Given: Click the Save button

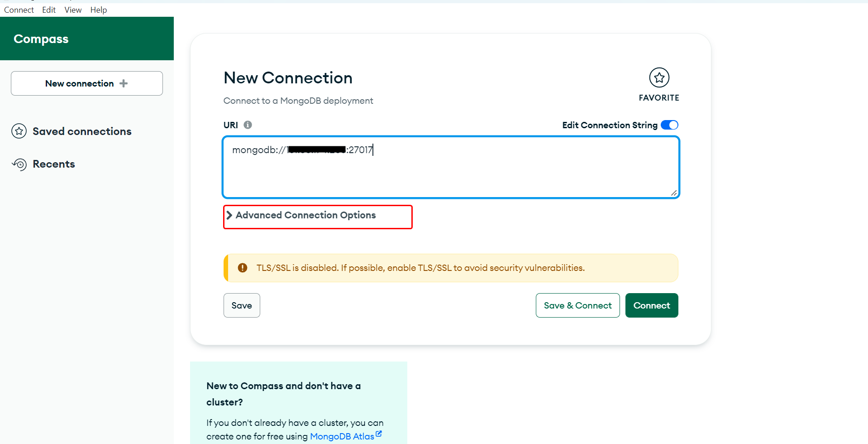Looking at the screenshot, I should coord(242,305).
